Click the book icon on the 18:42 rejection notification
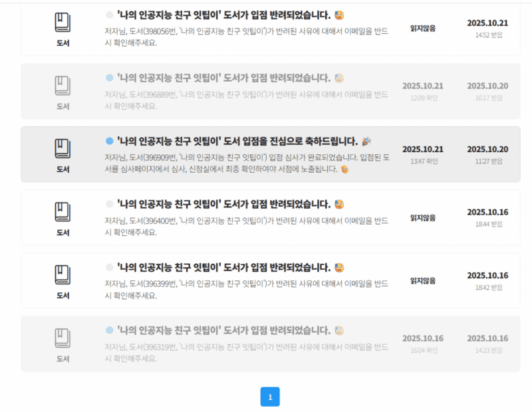This screenshot has width=532, height=412. point(63,274)
